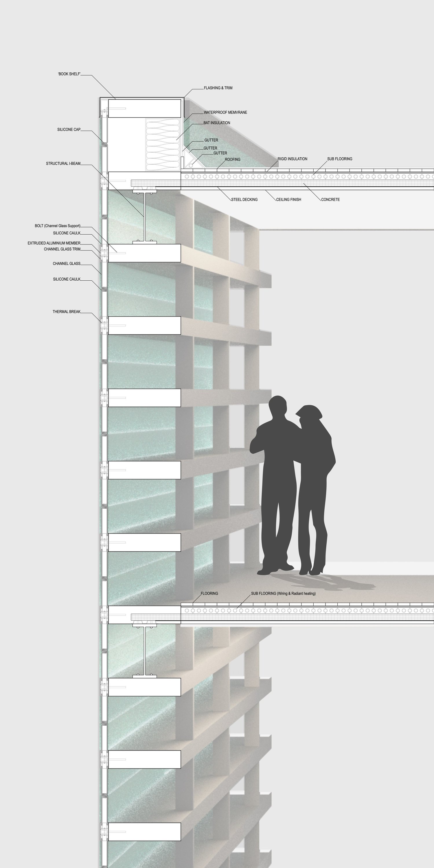This screenshot has width=434, height=868.
Task: Click the BOLT (Channel Glass Support) label
Action: (x=58, y=226)
